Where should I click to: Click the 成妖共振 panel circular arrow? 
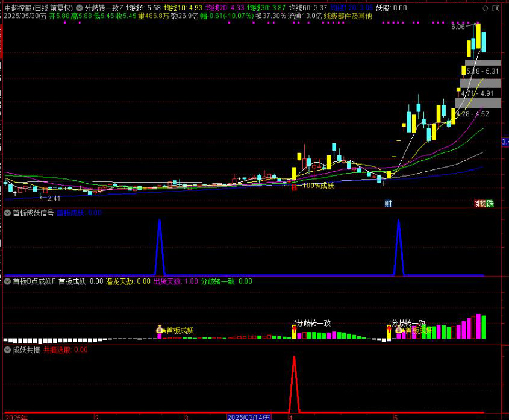coord(7,349)
